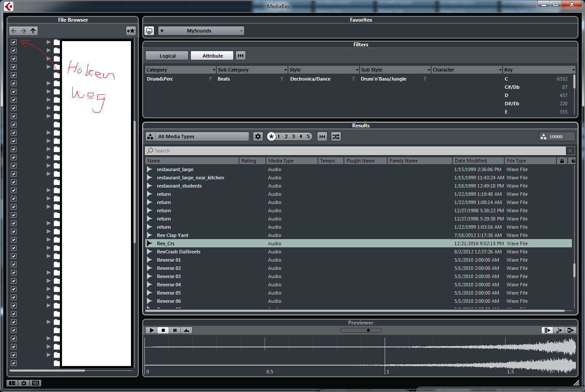585x392 pixels.
Task: Open the All Media Types selector
Action: click(x=197, y=136)
